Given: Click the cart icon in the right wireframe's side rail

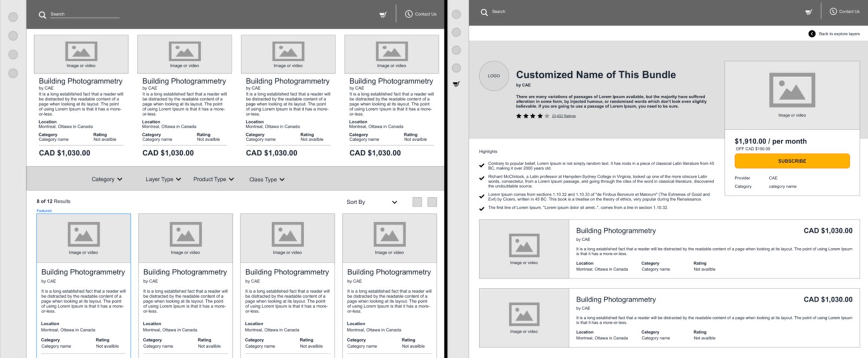Looking at the screenshot, I should [x=456, y=84].
